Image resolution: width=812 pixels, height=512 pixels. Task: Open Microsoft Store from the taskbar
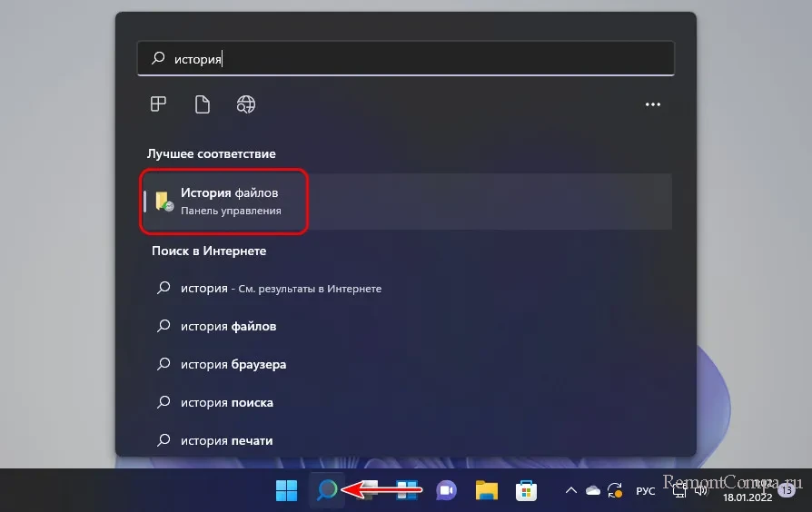[526, 490]
